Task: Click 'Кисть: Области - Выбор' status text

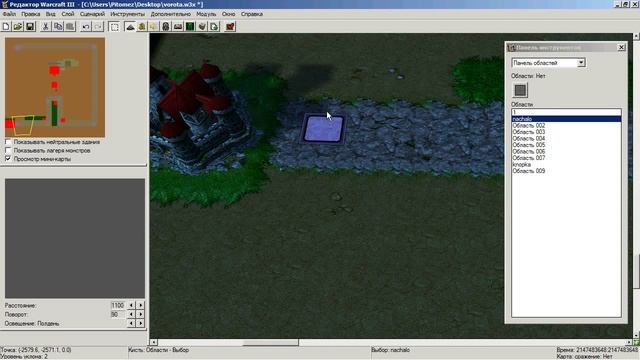Action: [x=158, y=350]
